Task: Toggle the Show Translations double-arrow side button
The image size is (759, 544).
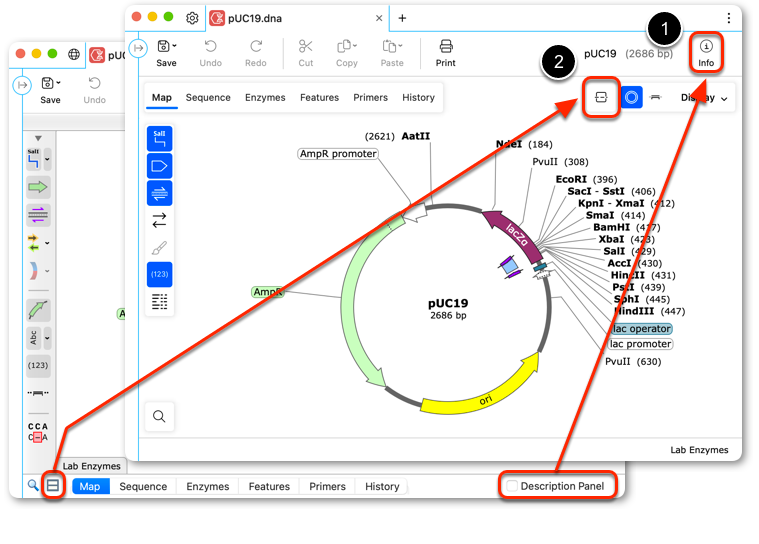Action: pyautogui.click(x=159, y=220)
